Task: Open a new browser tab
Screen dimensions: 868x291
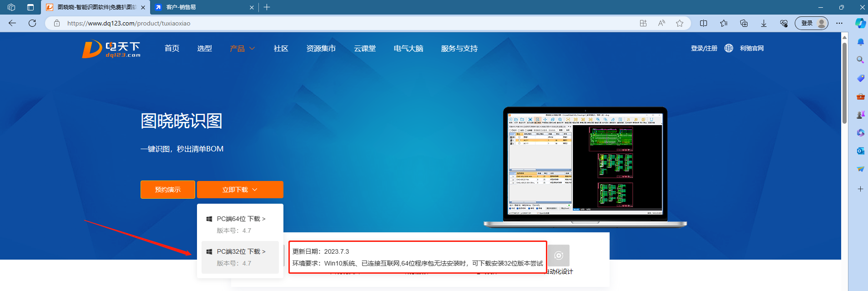Action: pyautogui.click(x=267, y=7)
